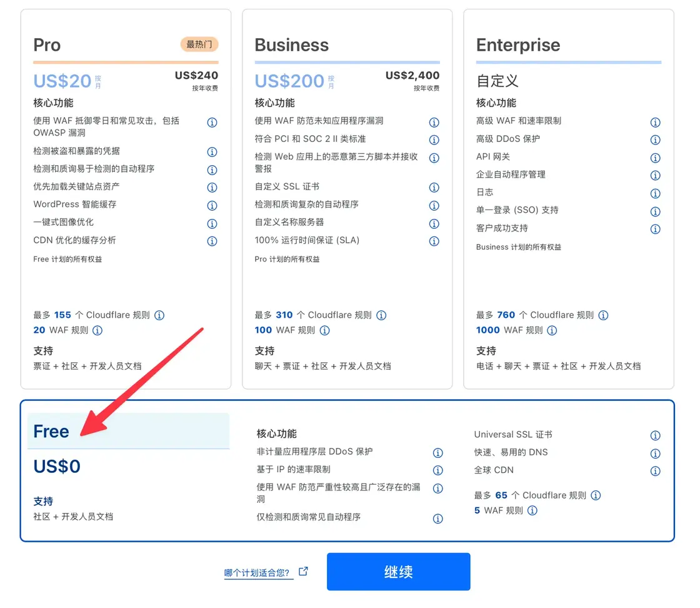Click info icon for 高级 WAF 和速率限制
Viewport: 700px width, 608px height.
pyautogui.click(x=656, y=123)
